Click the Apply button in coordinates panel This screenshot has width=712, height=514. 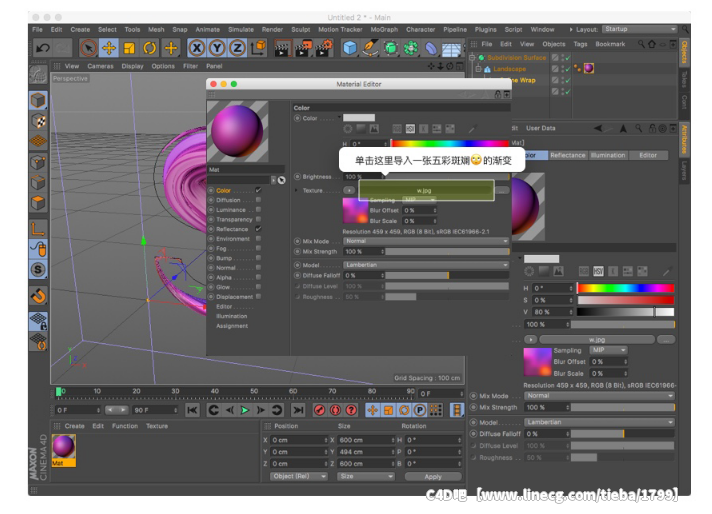click(432, 477)
